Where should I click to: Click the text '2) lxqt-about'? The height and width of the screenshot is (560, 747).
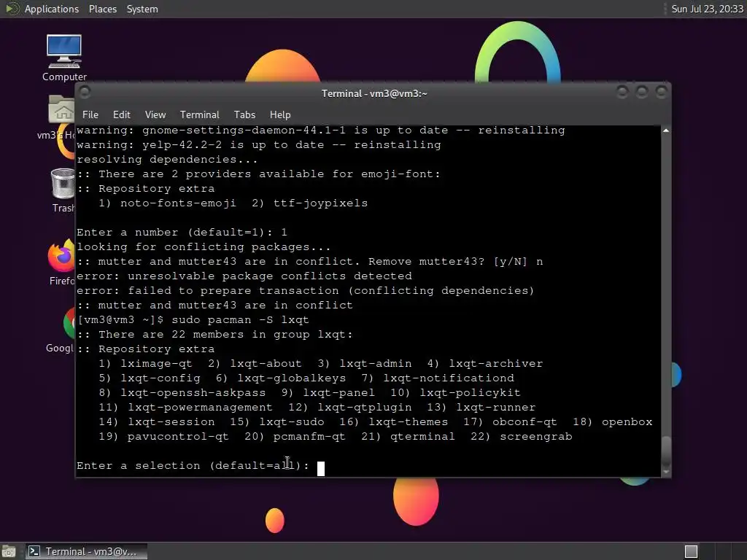click(x=255, y=364)
